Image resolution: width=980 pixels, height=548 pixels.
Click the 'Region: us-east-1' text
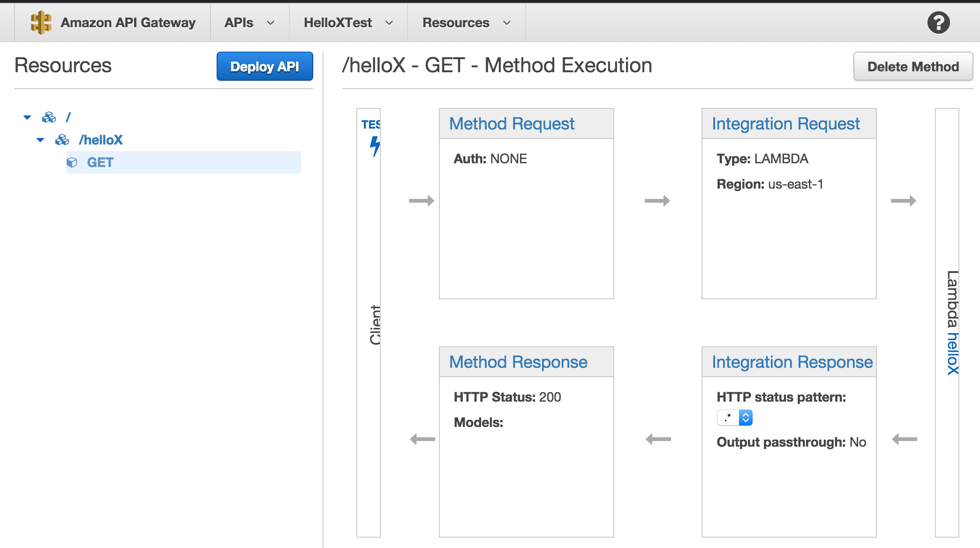770,184
